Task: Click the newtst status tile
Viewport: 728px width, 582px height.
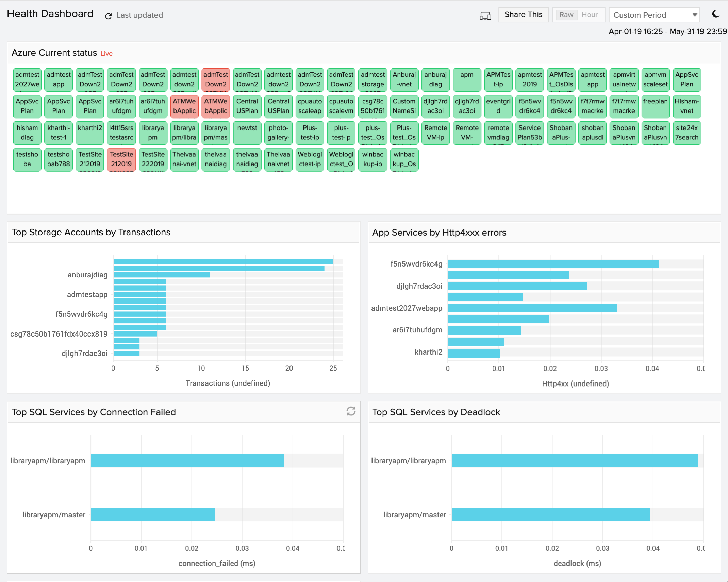Action: 247,133
